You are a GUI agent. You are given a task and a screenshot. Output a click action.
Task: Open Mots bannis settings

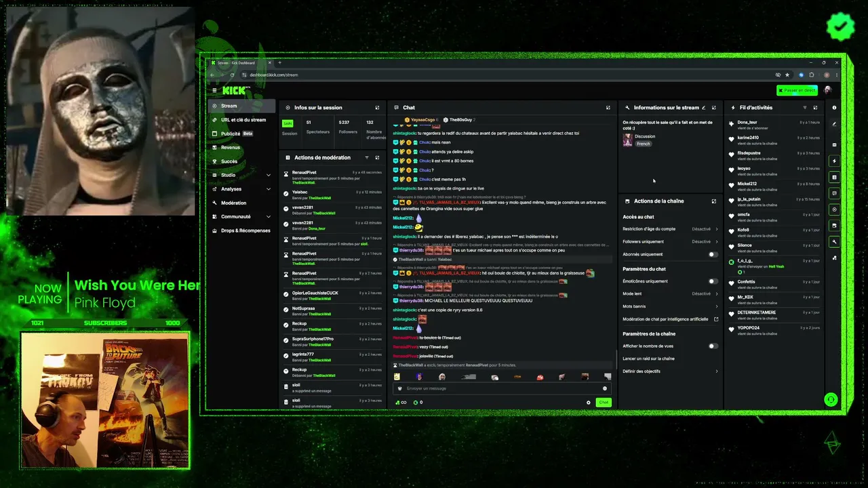point(670,306)
